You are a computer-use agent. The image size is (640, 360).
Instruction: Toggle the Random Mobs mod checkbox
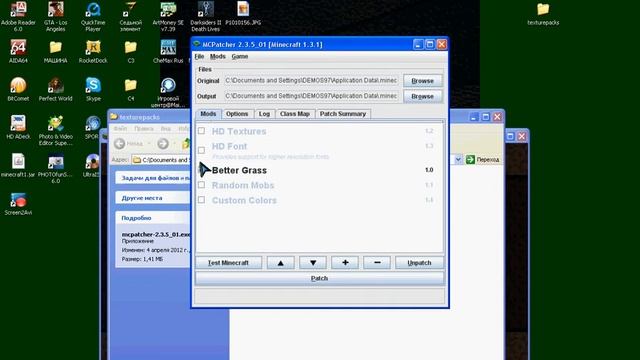coord(201,185)
